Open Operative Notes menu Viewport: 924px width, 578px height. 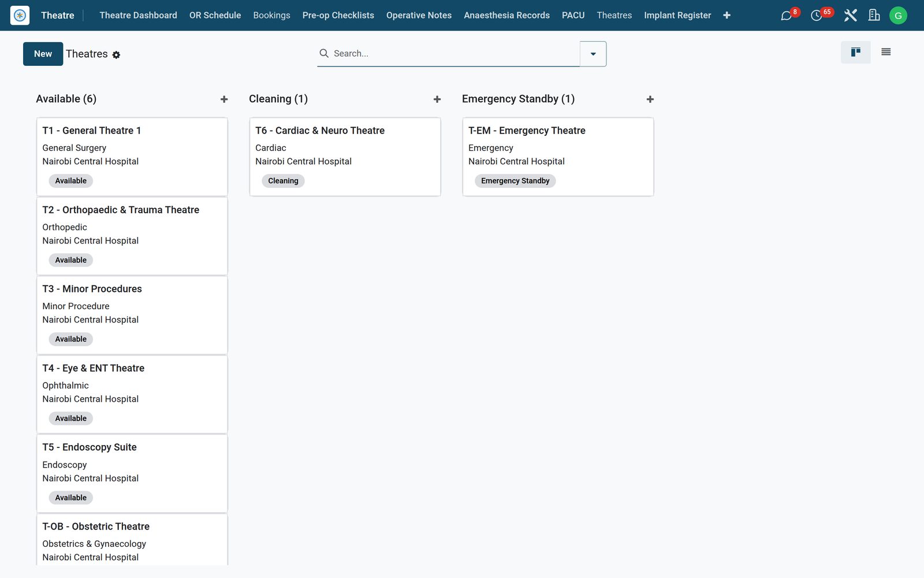point(419,15)
